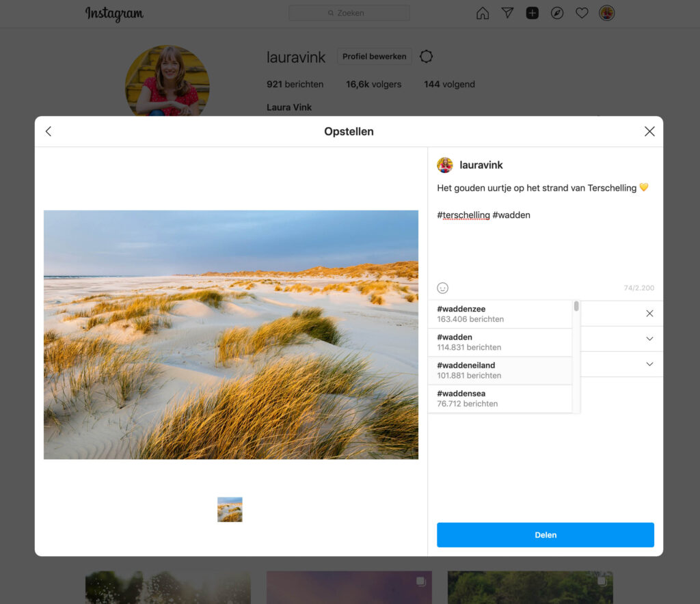Select the beach photo thumbnail below the preview
Screen dimensions: 700x604
click(230, 509)
